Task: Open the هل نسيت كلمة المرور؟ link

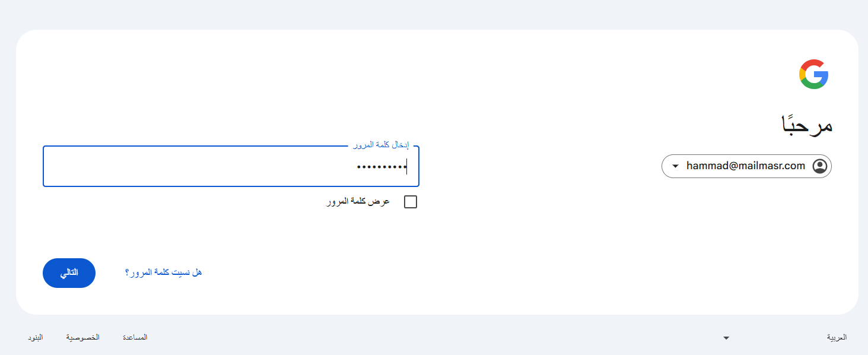Action: pyautogui.click(x=164, y=272)
